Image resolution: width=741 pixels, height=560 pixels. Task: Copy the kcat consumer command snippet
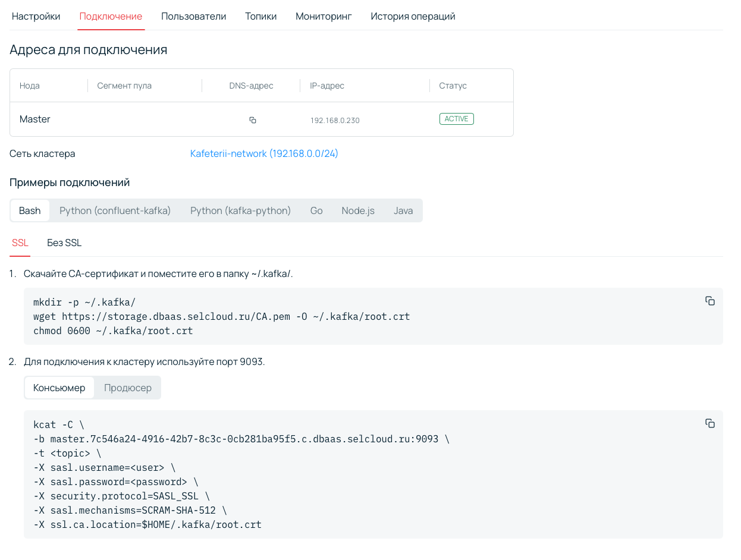click(x=709, y=423)
